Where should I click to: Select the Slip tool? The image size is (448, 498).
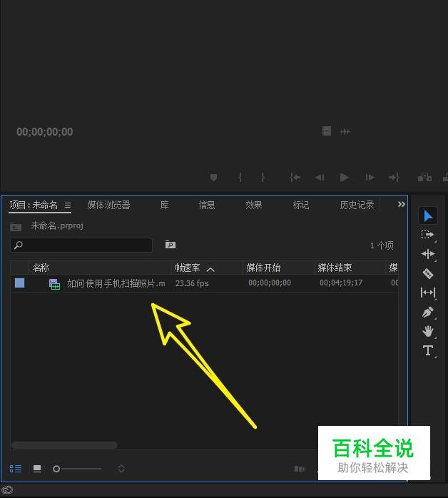[428, 293]
